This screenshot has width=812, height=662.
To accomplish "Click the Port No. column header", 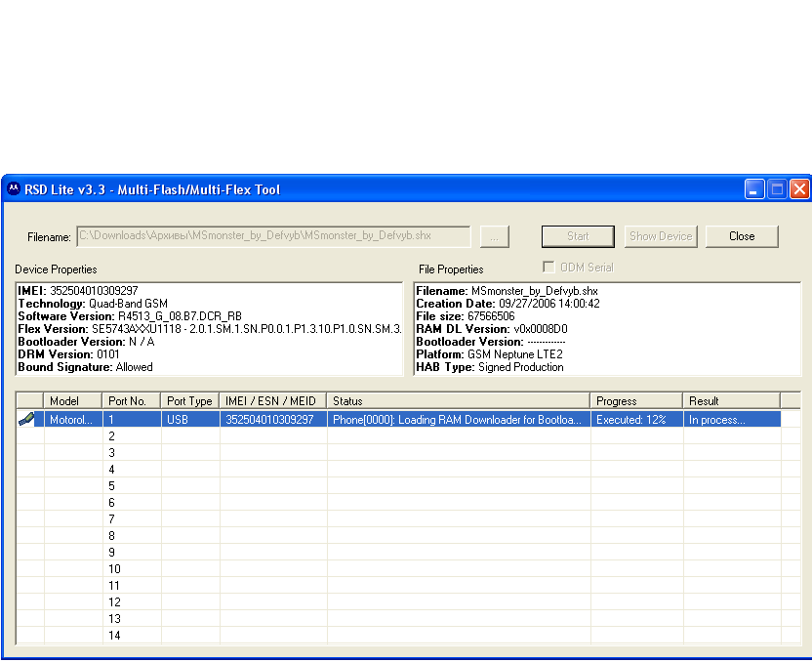I will [x=132, y=401].
